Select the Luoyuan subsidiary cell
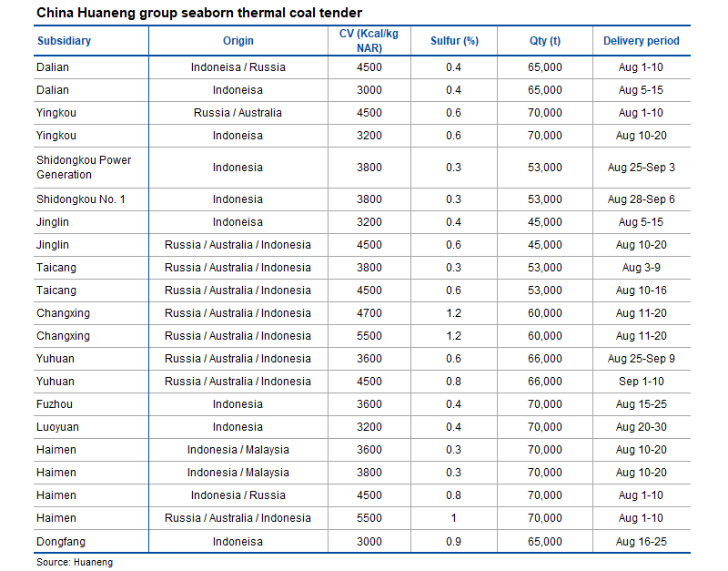This screenshot has height=571, width=728. coord(57,427)
